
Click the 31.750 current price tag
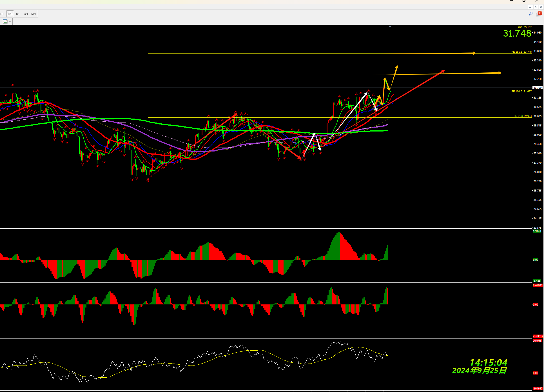pyautogui.click(x=538, y=88)
